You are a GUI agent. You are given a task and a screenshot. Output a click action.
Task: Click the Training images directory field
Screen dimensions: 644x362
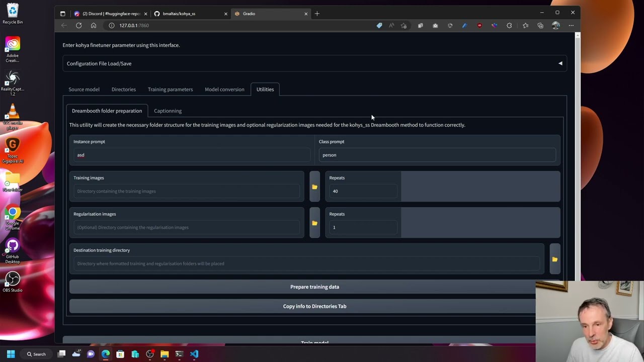tap(187, 191)
